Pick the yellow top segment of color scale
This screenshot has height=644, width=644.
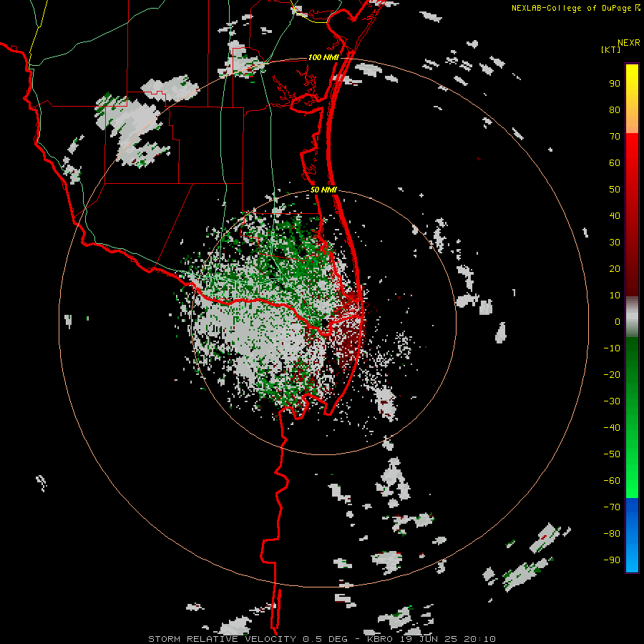point(632,99)
